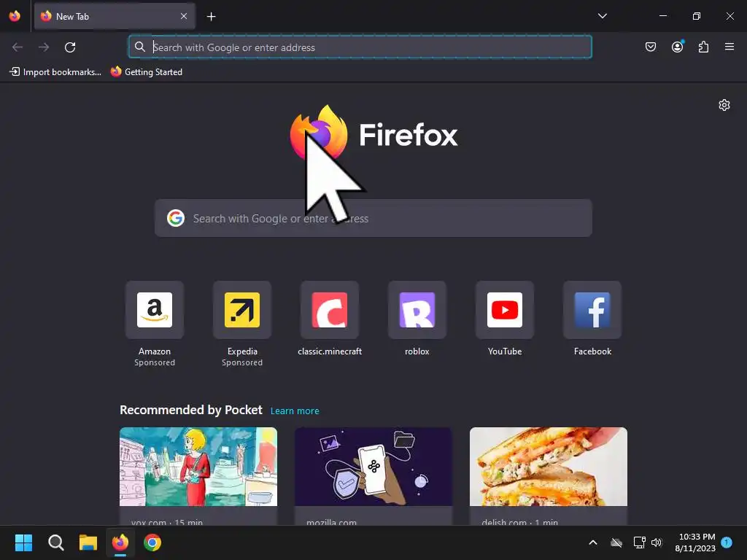Close the New Tab tab
The image size is (747, 560).
pyautogui.click(x=184, y=16)
